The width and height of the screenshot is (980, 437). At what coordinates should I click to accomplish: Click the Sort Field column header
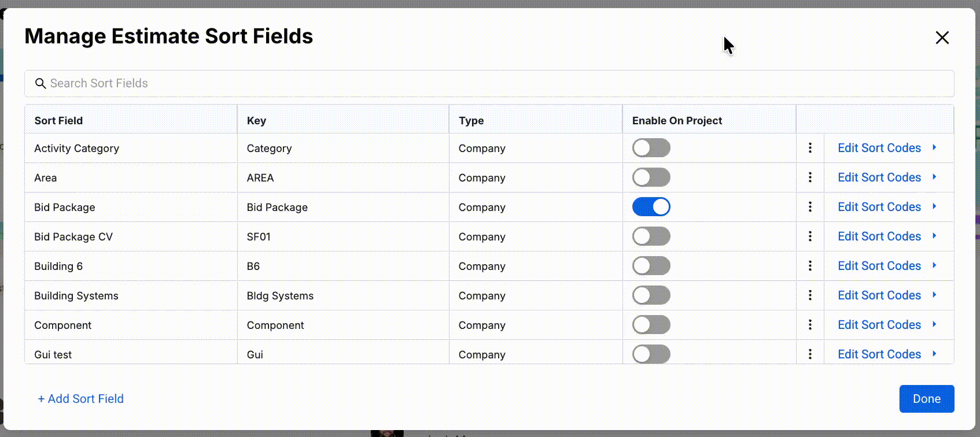(x=58, y=121)
